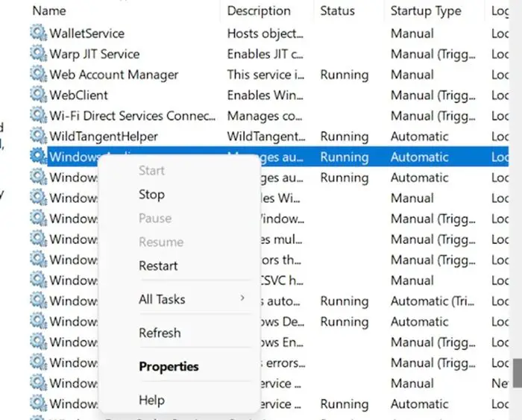Click Refresh in the context menu
The width and height of the screenshot is (522, 420).
(x=160, y=333)
